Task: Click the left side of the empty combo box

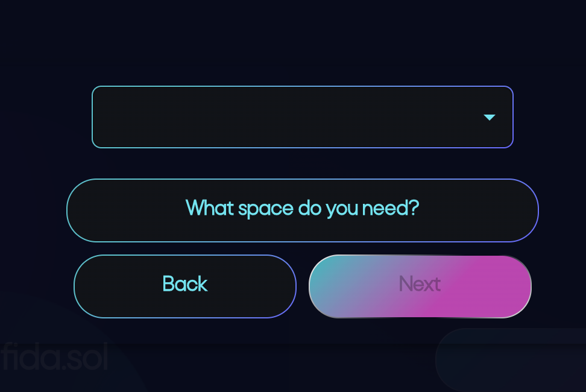Action: (x=150, y=117)
